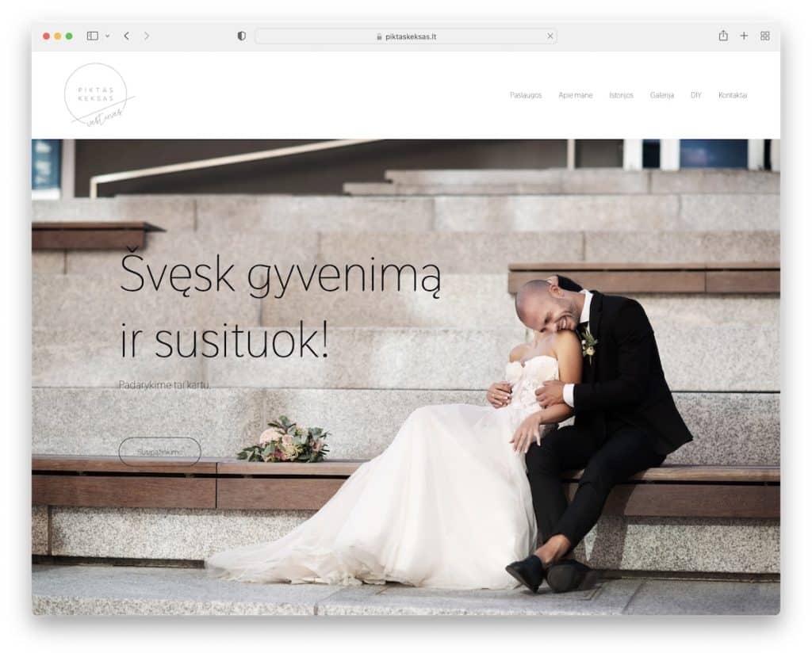The width and height of the screenshot is (812, 657).
Task: Navigate to the Kontaktai page
Action: point(733,95)
